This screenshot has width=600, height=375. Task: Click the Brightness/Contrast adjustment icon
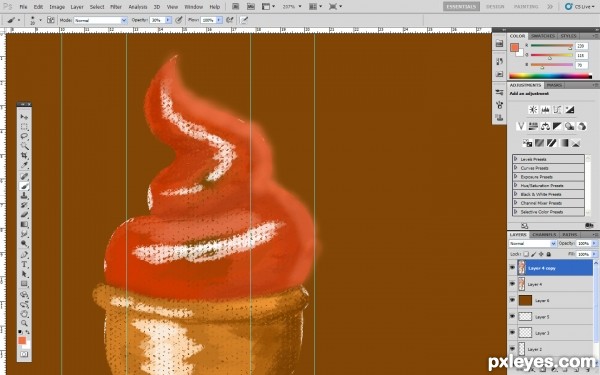click(533, 110)
